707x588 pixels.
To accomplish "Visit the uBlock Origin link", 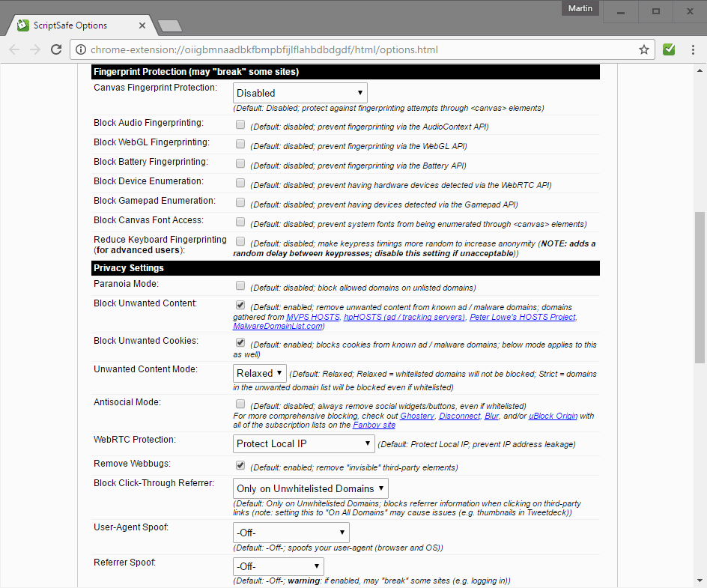I will [x=553, y=416].
